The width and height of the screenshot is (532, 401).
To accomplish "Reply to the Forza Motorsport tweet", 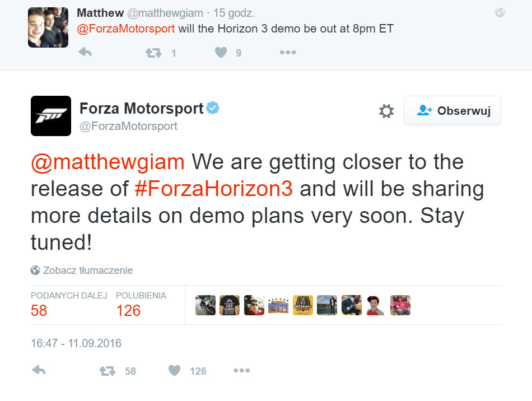I will (x=39, y=370).
